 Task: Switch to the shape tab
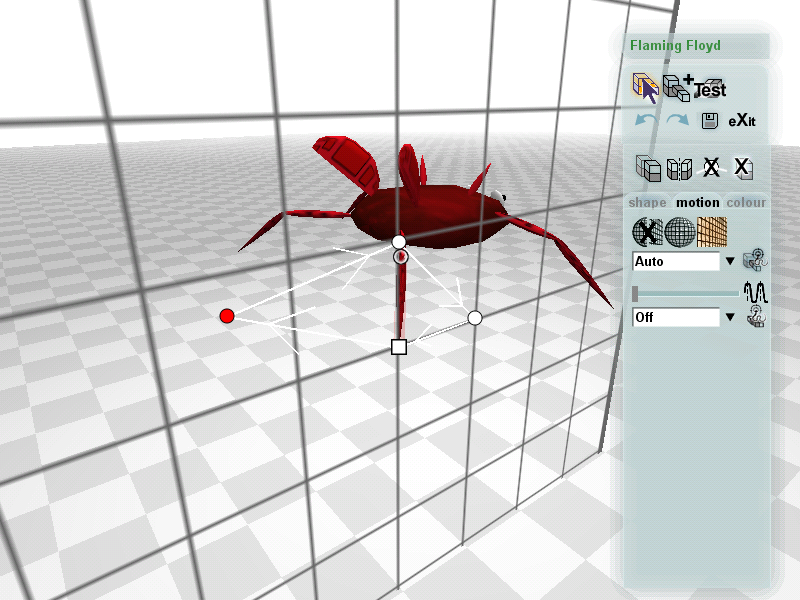coord(647,203)
